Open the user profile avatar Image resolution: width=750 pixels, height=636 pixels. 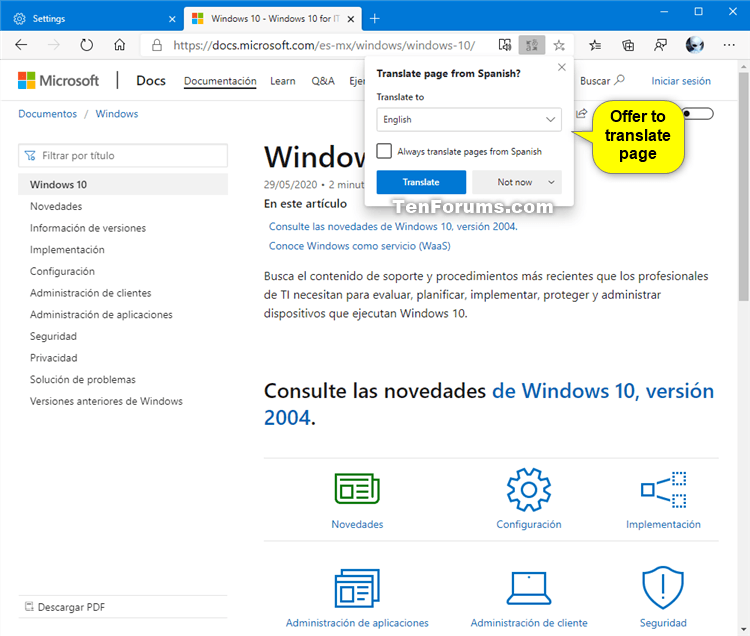[x=695, y=45]
